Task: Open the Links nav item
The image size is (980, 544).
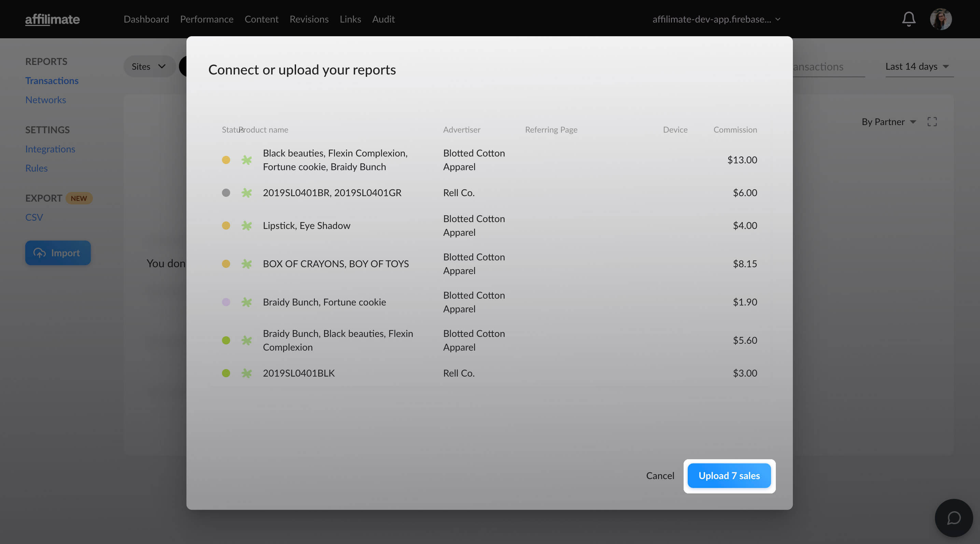Action: [350, 19]
